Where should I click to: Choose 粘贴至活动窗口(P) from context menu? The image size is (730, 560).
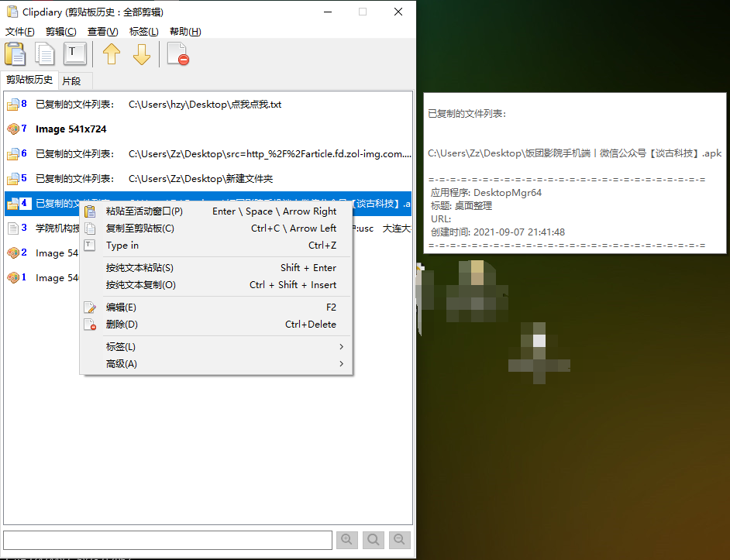pyautogui.click(x=144, y=211)
